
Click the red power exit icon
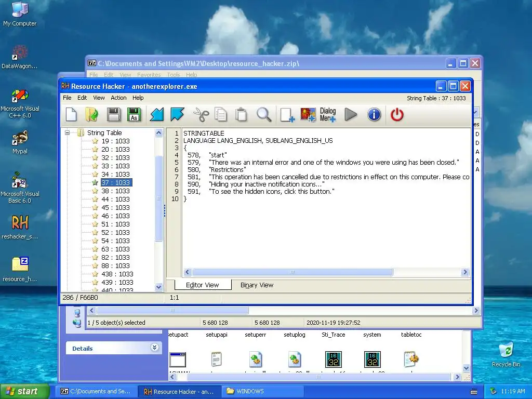397,115
